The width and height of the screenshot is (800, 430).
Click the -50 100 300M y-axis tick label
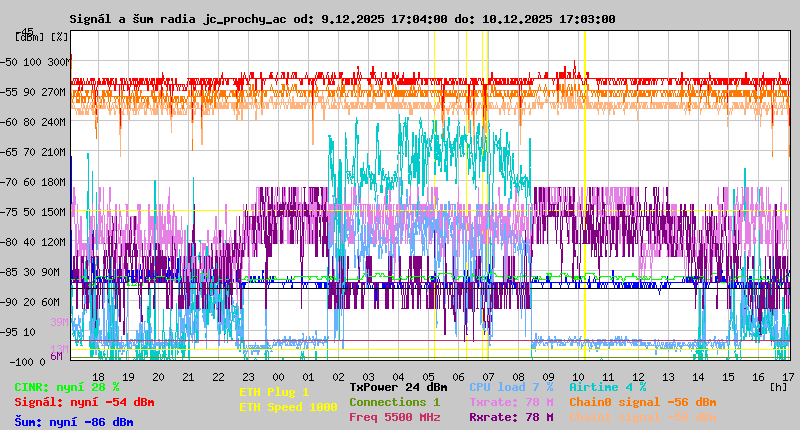click(x=38, y=61)
